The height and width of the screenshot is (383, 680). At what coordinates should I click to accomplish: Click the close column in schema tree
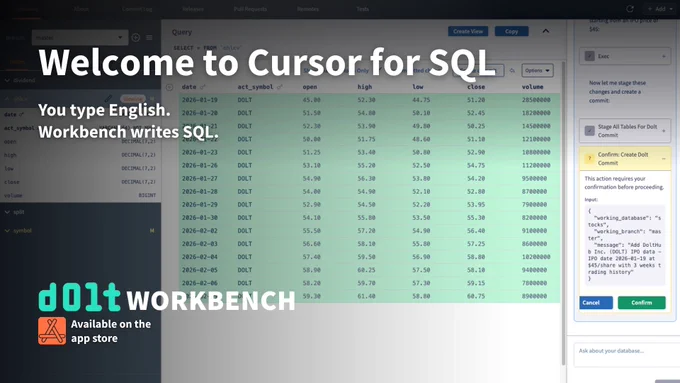pos(80,182)
